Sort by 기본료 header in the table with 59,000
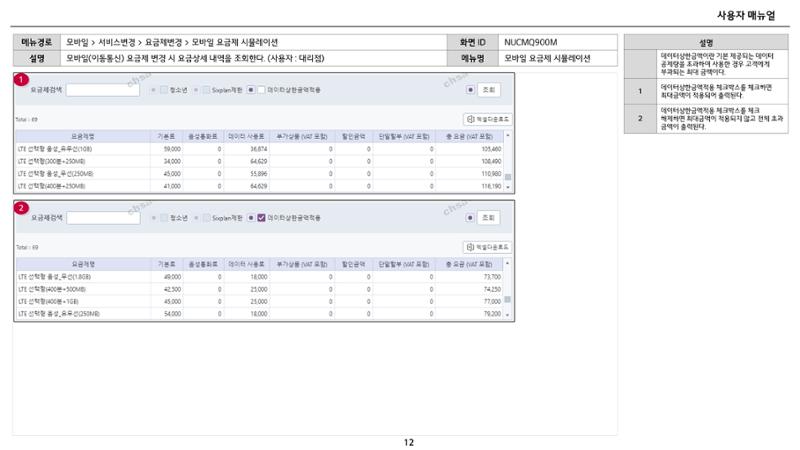 pos(166,136)
